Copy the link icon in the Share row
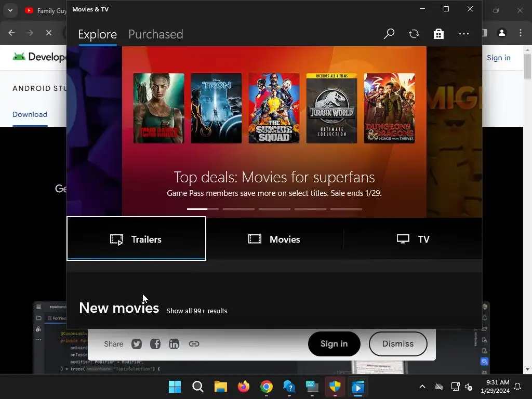This screenshot has width=532, height=399. click(194, 344)
